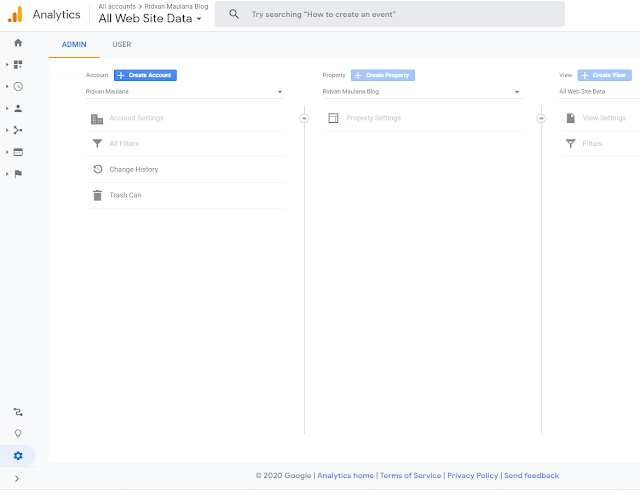Open Terms of Service link

[410, 476]
